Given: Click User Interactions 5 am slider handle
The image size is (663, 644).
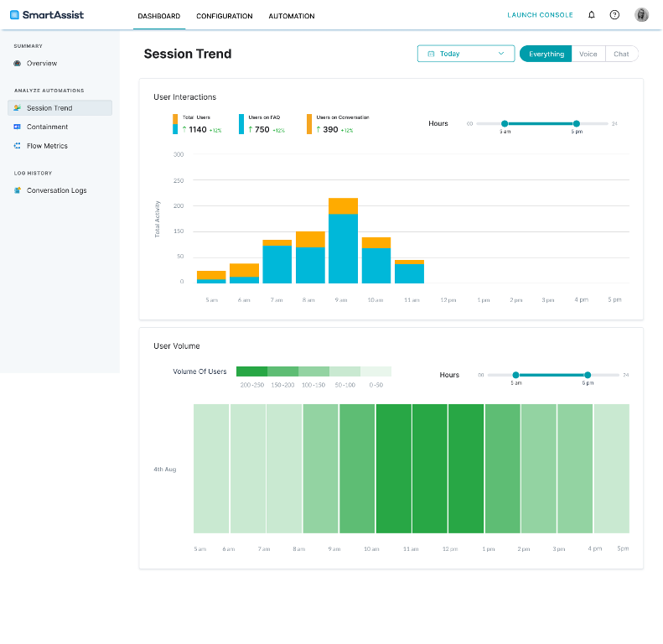Looking at the screenshot, I should [x=505, y=123].
